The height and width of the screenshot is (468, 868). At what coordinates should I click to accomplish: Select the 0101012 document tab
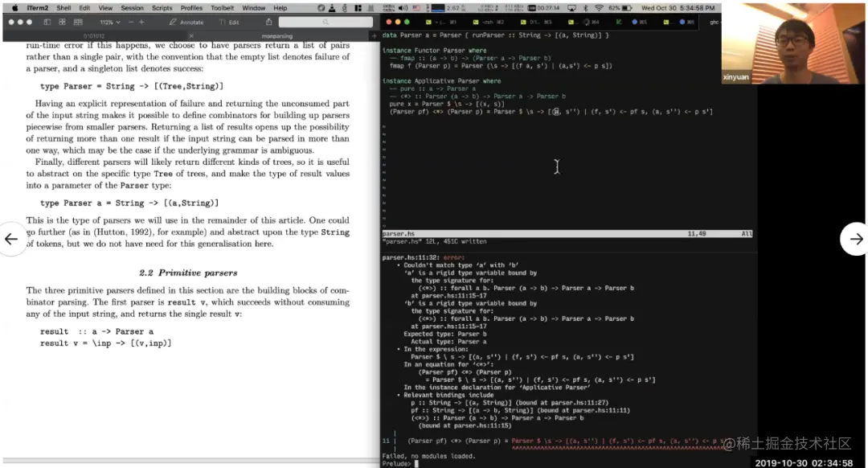[94, 36]
